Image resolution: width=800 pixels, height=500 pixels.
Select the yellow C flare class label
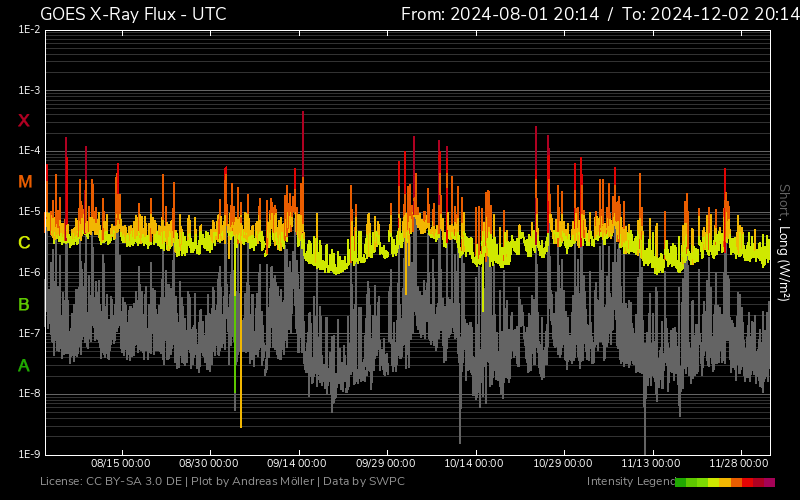24,243
